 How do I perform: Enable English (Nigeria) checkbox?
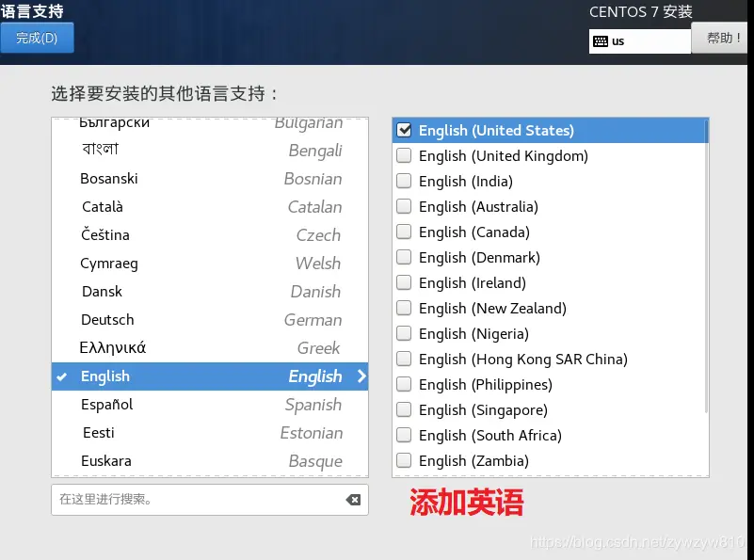tap(404, 333)
